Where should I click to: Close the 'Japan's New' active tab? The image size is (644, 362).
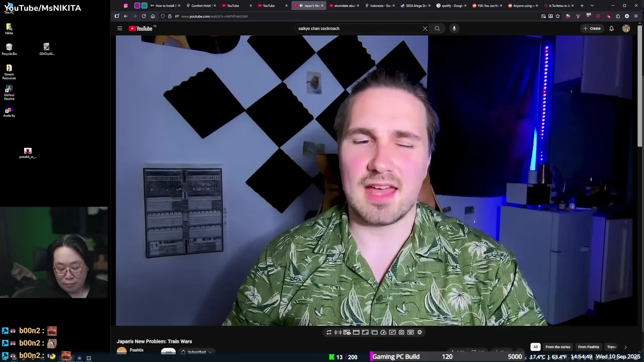[x=322, y=6]
